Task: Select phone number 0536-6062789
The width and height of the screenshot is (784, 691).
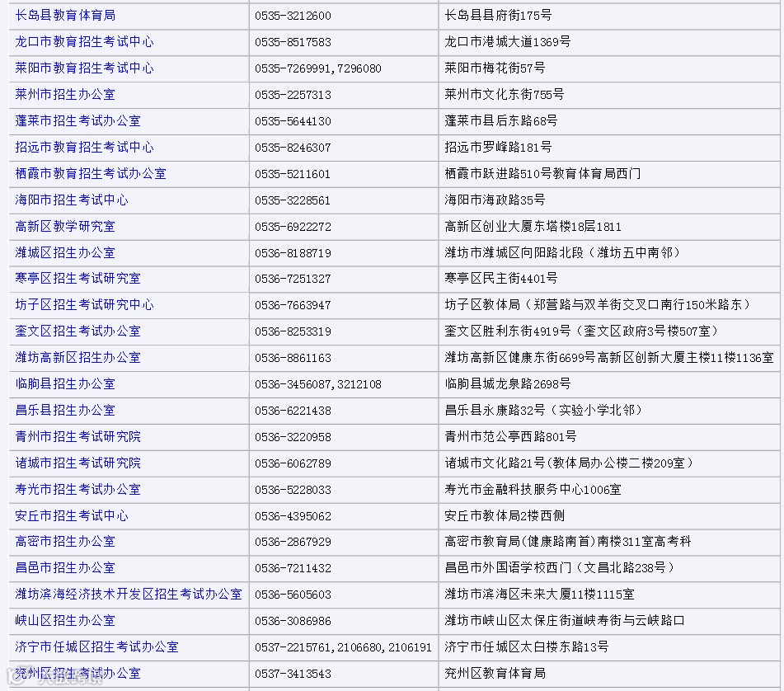Action: [x=293, y=463]
